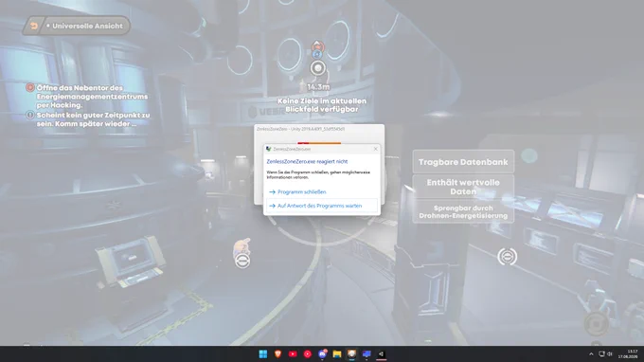
Task: Click 'Sprengbar durch Drohnen-Energetisierung' box
Action: [463, 211]
